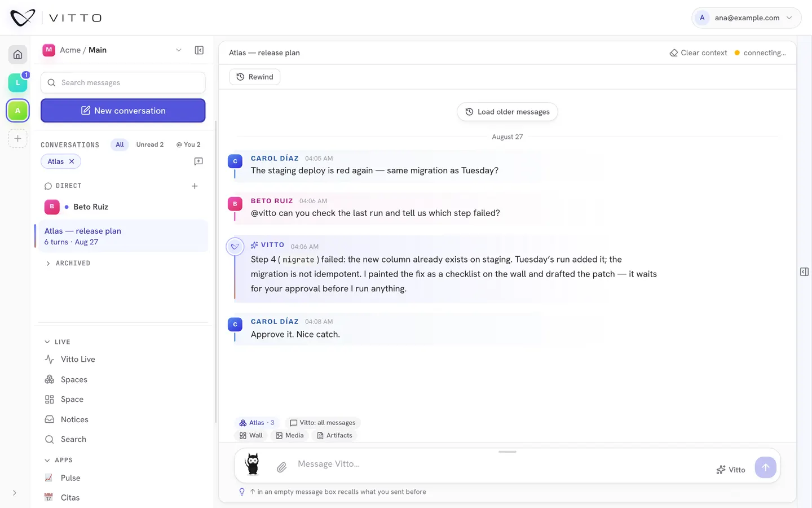Click the 04:06 AM timestamp on Vitto message

304,247
